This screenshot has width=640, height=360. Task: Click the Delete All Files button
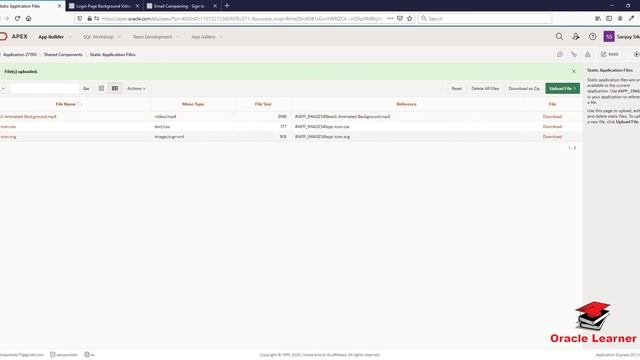pos(485,89)
